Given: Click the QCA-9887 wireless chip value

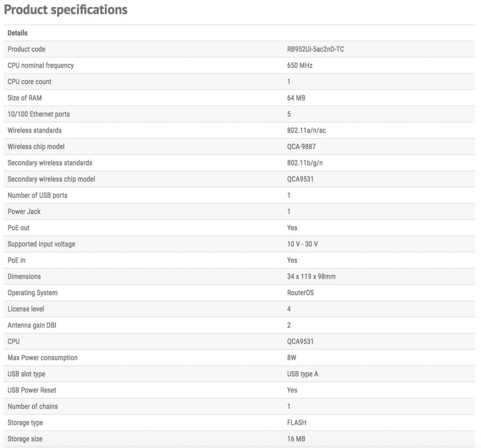Looking at the screenshot, I should point(301,147).
